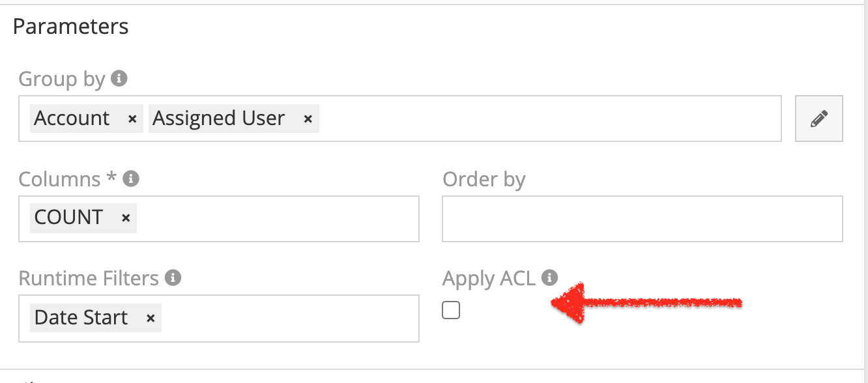Enable the Apply ACL checkbox

pyautogui.click(x=451, y=311)
